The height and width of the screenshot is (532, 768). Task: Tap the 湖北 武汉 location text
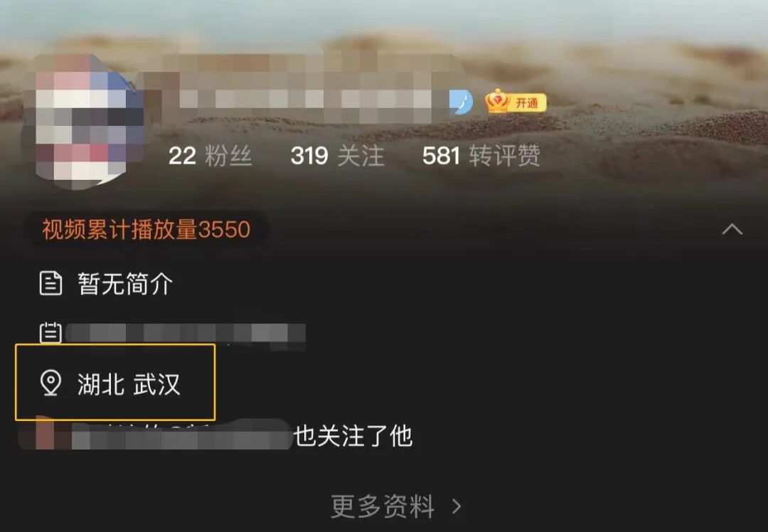pos(129,383)
